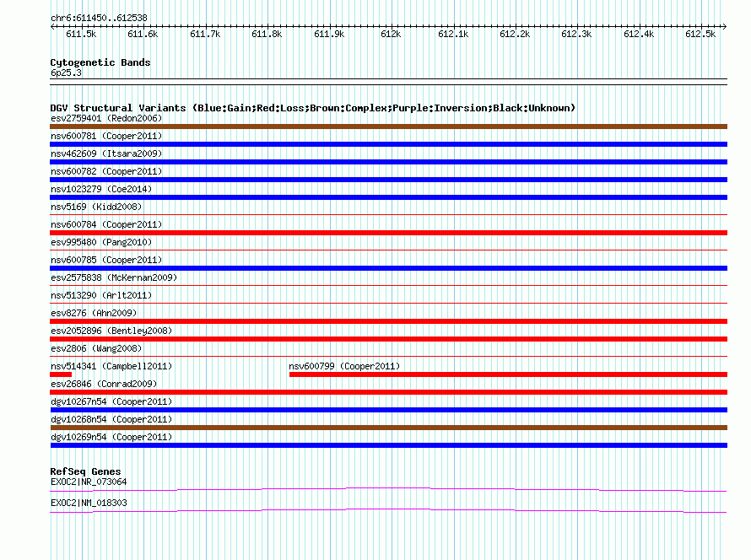Select the esv2575838 (McKernan2009) label

114,277
